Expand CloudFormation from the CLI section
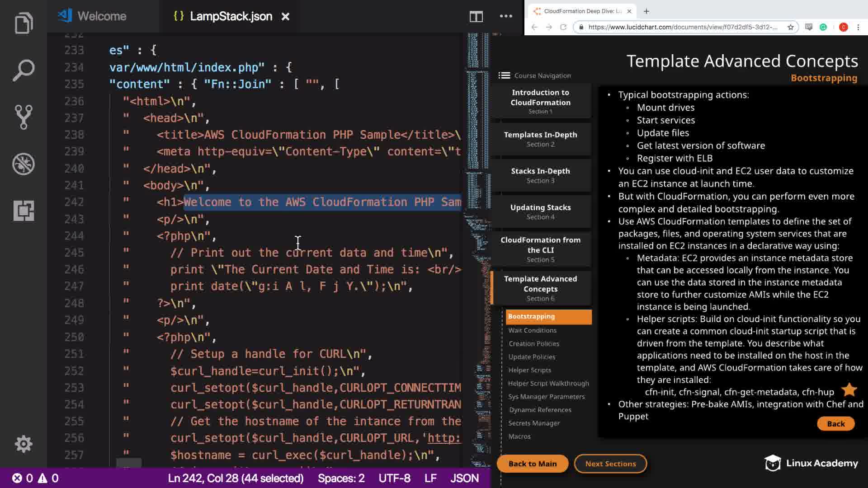Screen dimensions: 868x488 (540, 249)
